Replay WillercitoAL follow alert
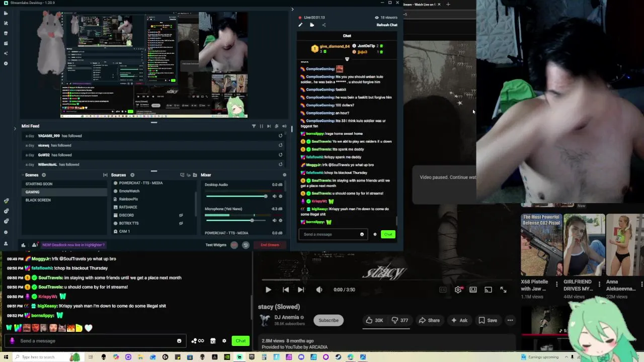 280,164
